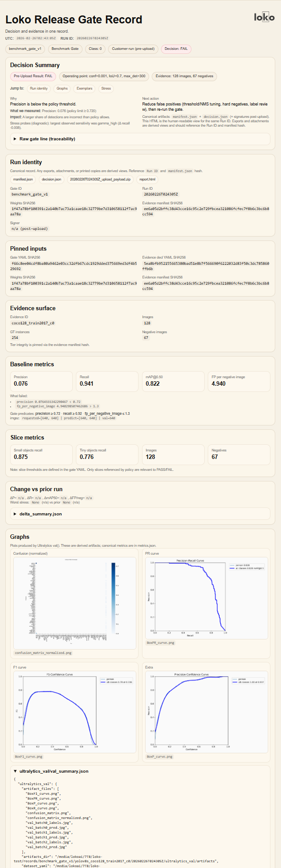
Task: Click Pre-Upload Result: FAIL badge
Action: point(33,76)
